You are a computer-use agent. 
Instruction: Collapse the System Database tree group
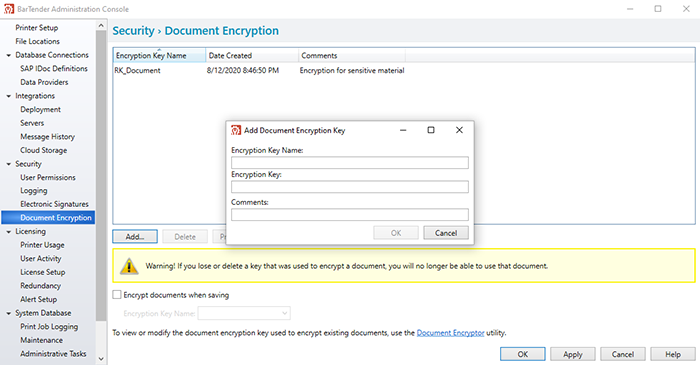(x=8, y=314)
